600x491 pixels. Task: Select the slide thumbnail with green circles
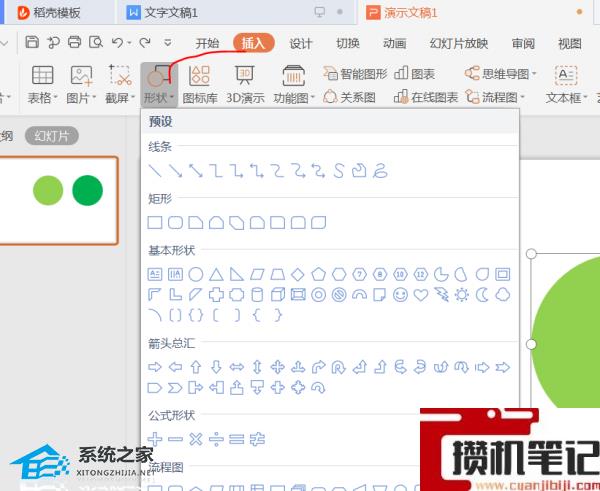[57, 201]
